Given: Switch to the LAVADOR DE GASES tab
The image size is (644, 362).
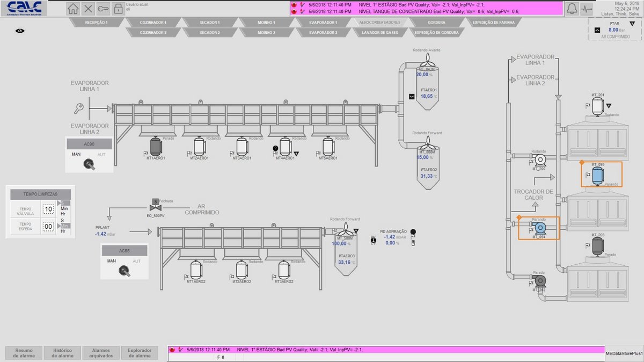Looking at the screenshot, I should pos(379,32).
